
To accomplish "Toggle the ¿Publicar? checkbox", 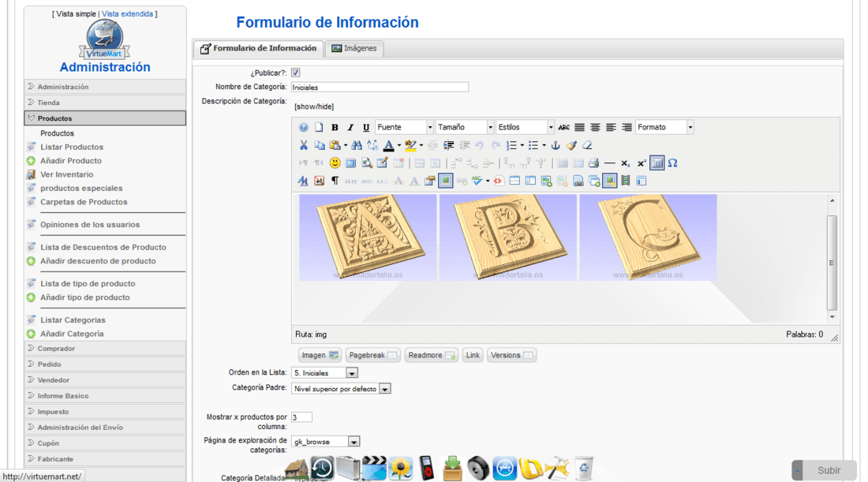I will 296,73.
